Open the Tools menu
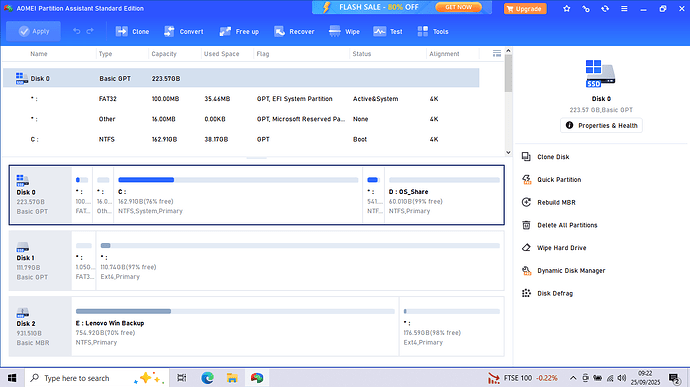Screen dimensions: 690x387 [433, 31]
